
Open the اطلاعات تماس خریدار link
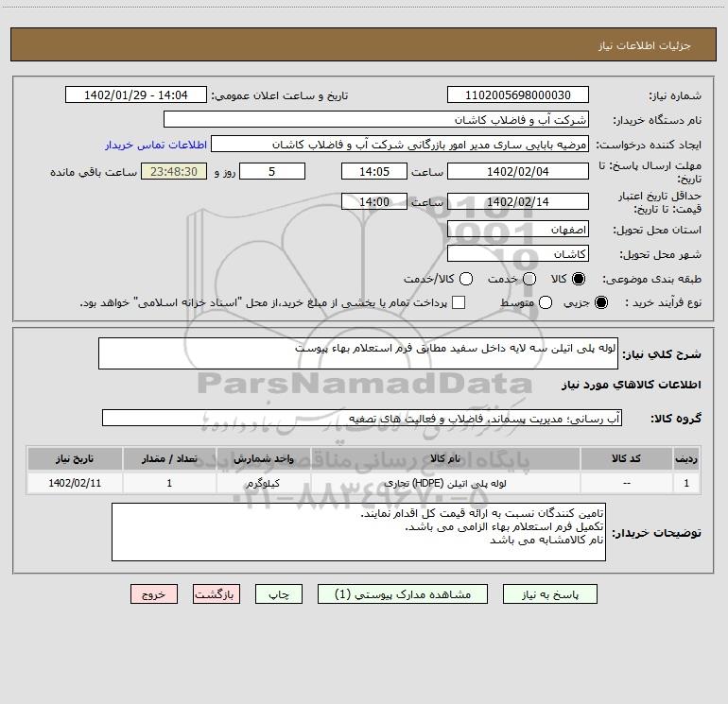tap(156, 145)
